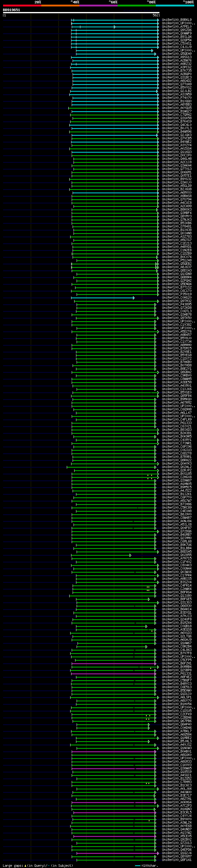197x868 pixels.
Task: Click the white query length bar
Action: pyautogui.click(x=81, y=12)
